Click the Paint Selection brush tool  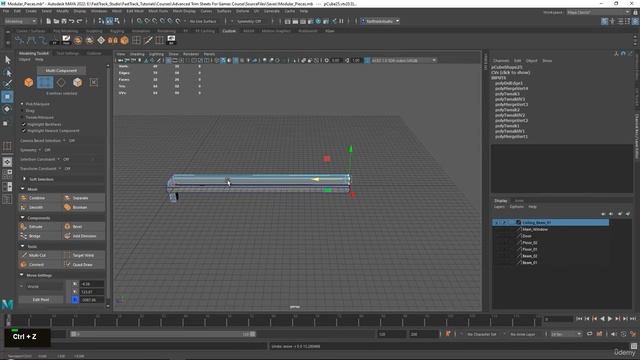(x=7, y=84)
